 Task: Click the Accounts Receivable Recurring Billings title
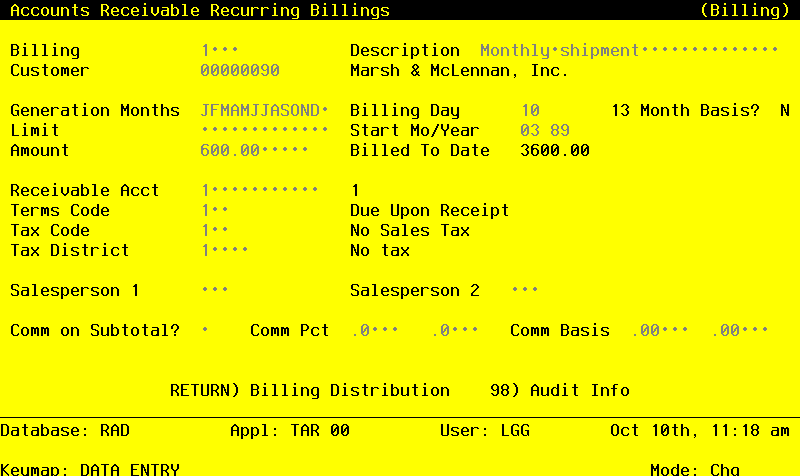[200, 10]
